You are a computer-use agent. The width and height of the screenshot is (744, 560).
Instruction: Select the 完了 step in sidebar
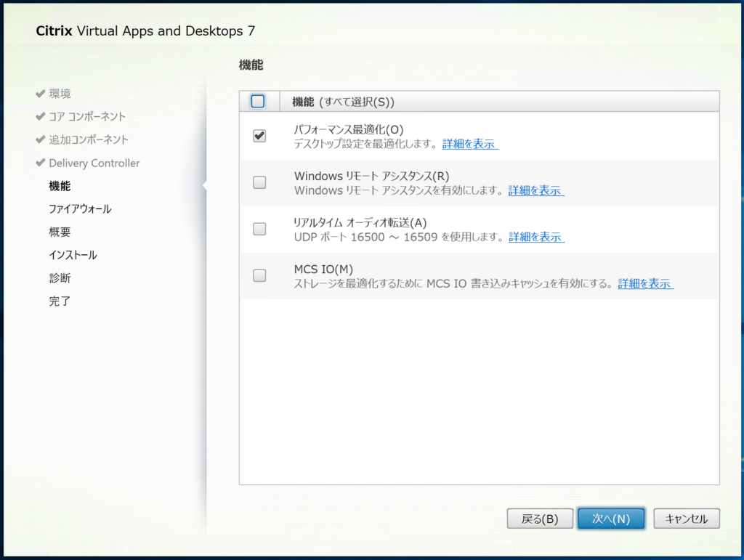60,301
